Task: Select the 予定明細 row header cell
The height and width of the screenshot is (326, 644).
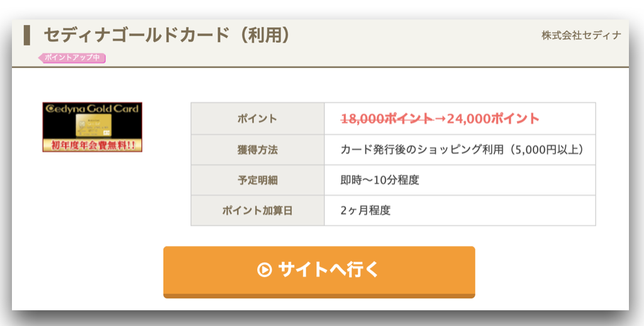Action: [257, 180]
